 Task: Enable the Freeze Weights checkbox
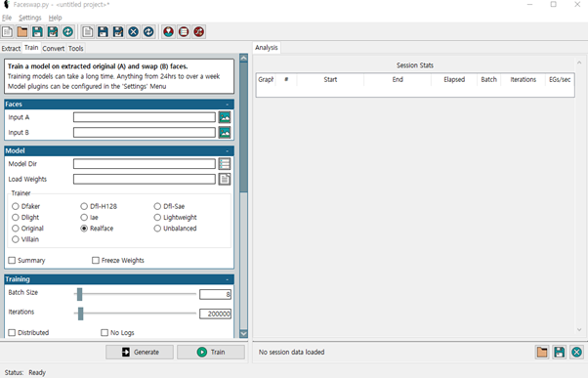click(96, 260)
